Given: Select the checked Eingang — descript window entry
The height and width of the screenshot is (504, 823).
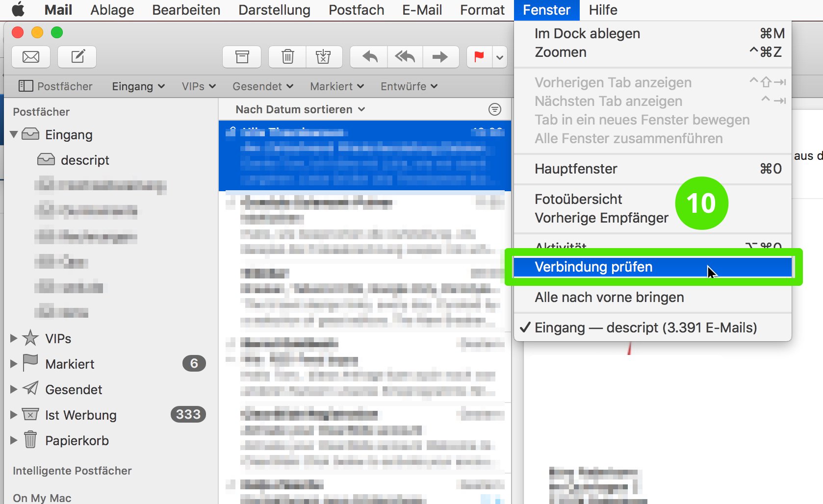Looking at the screenshot, I should pos(653,328).
